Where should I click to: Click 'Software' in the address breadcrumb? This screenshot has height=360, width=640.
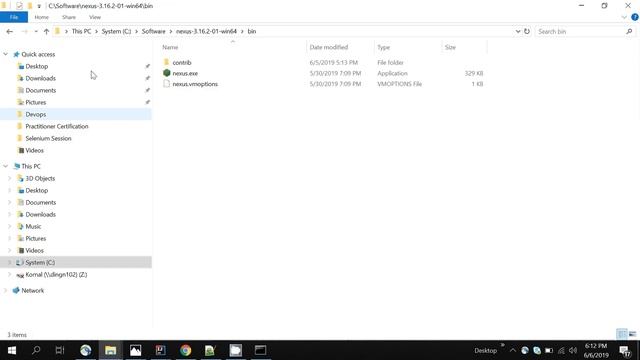(x=153, y=31)
